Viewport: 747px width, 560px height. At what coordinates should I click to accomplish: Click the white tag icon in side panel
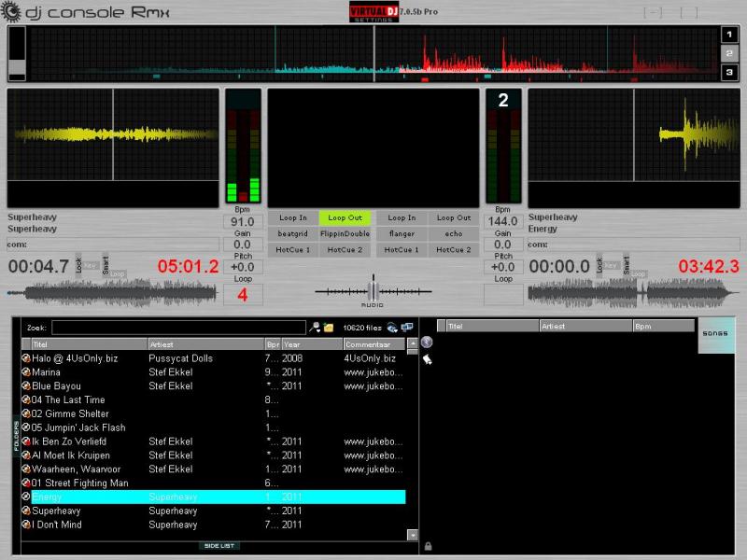point(428,360)
